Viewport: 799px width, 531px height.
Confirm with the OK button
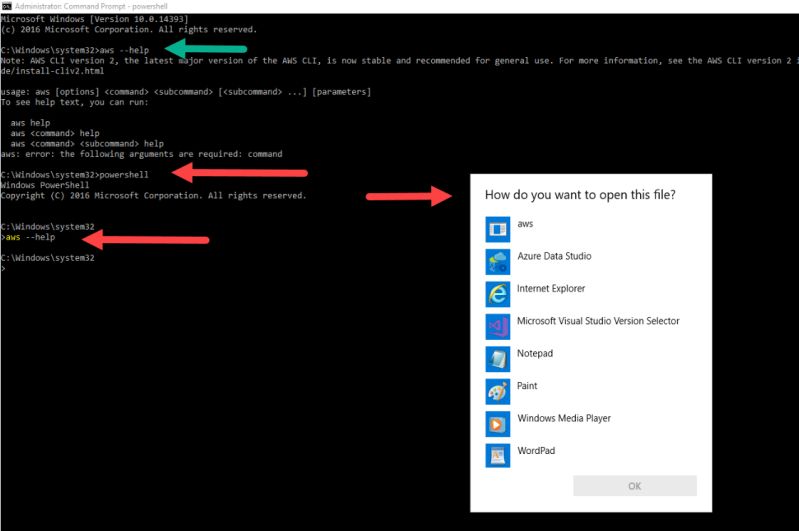click(635, 486)
